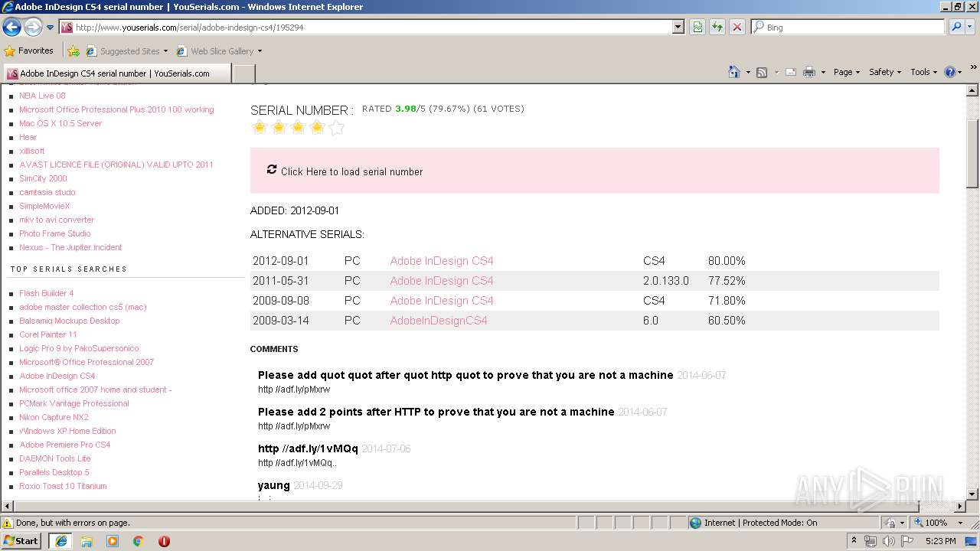Screen dimensions: 980x551
Task: Open Photo Frame Studio link
Action: [x=55, y=233]
